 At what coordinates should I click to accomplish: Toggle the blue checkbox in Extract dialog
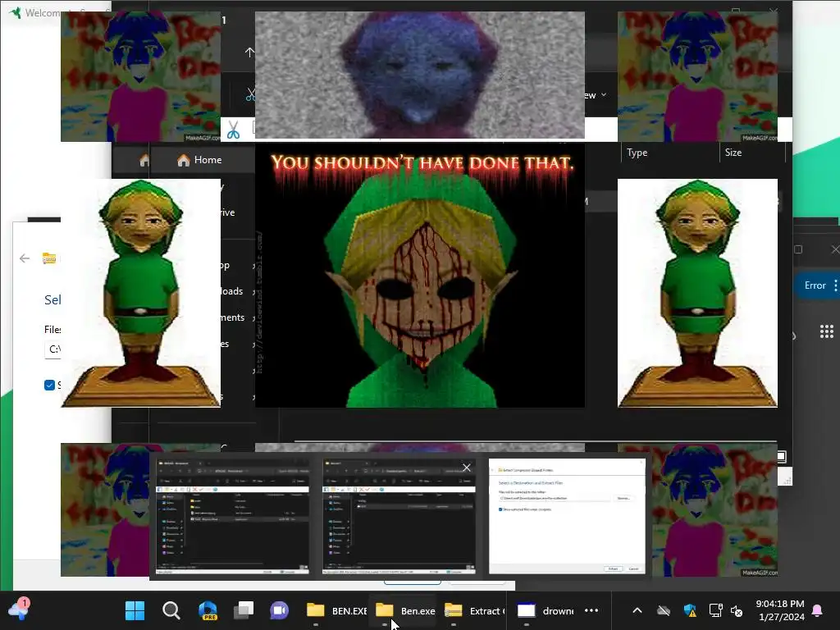coord(49,386)
